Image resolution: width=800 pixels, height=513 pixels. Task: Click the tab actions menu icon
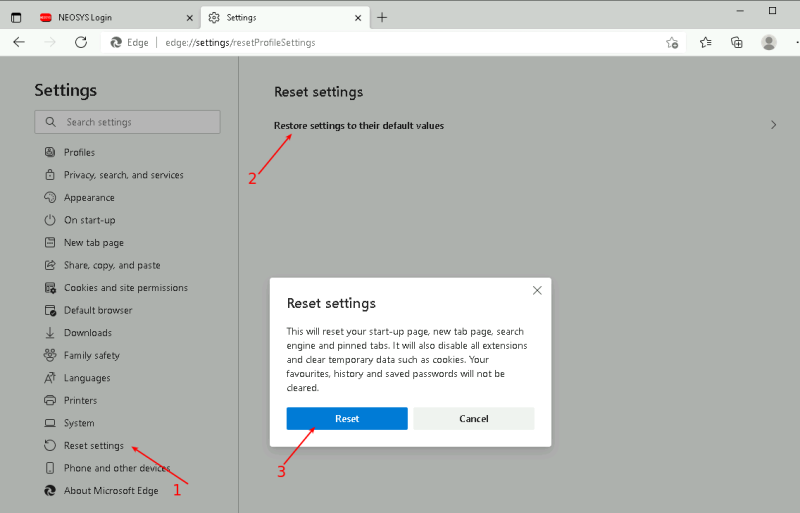16,17
